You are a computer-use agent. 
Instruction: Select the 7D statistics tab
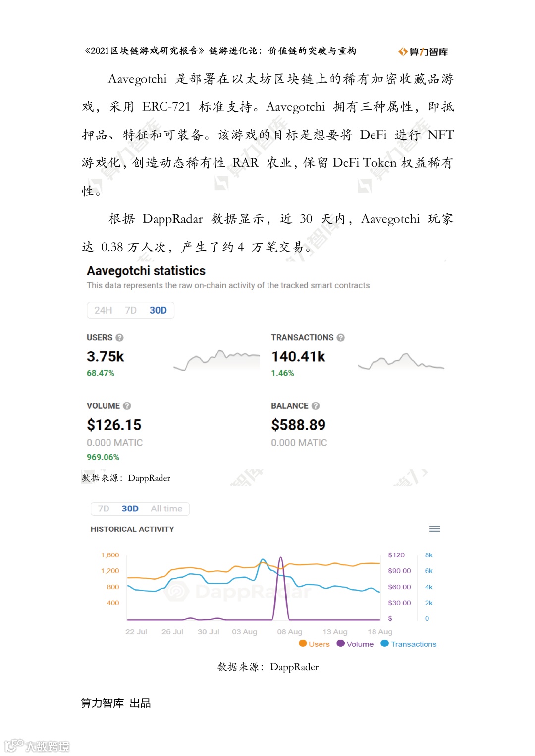pos(131,310)
